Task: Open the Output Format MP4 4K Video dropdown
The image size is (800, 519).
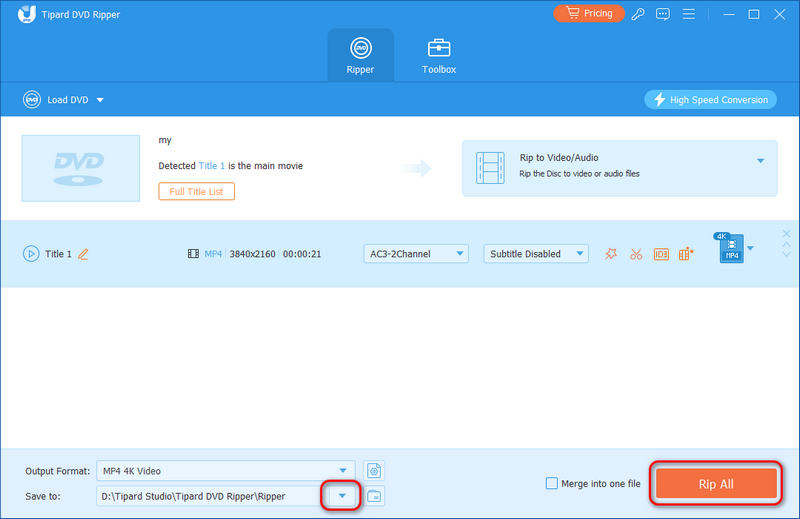Action: tap(226, 471)
